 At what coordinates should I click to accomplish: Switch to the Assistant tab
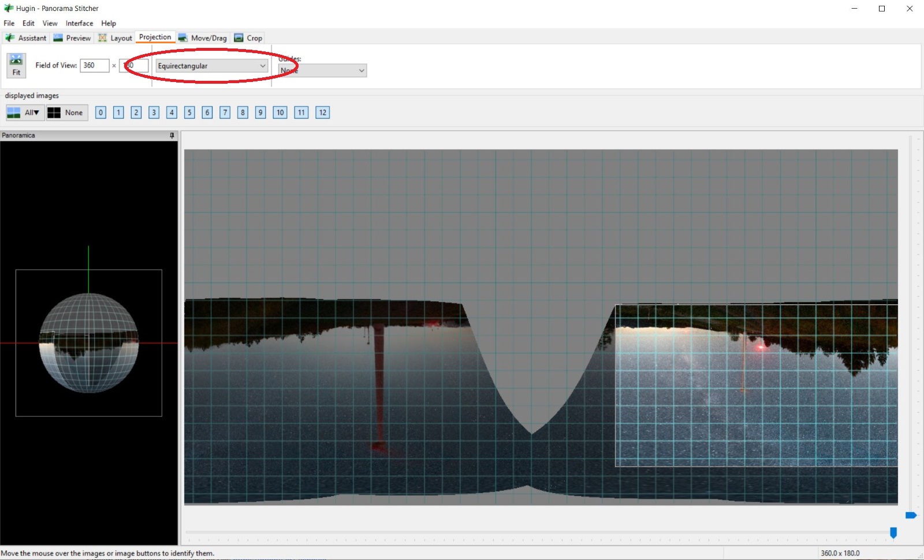point(26,38)
